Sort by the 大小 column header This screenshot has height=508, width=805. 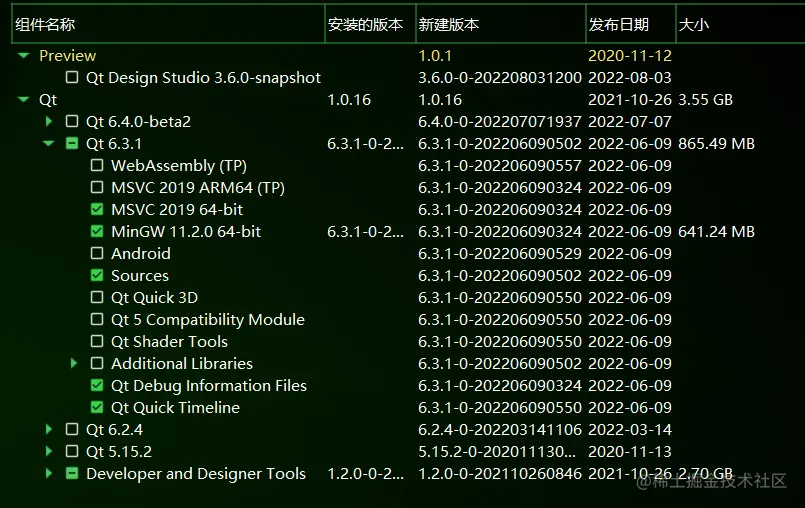[740, 24]
